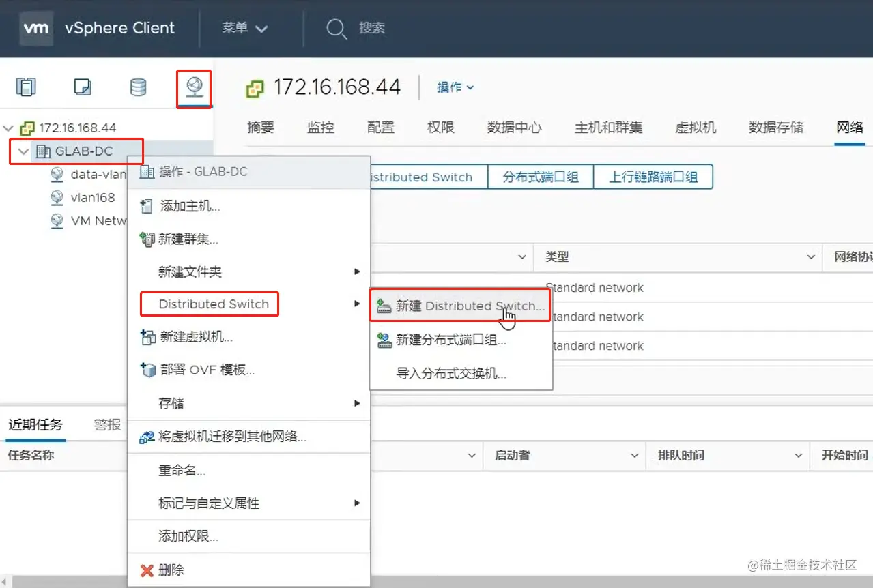Switch to the 监控 tab
The height and width of the screenshot is (588, 873).
click(x=320, y=128)
